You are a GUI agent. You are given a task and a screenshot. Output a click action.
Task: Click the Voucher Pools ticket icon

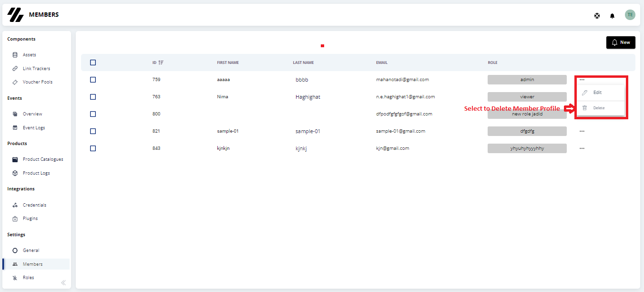15,82
